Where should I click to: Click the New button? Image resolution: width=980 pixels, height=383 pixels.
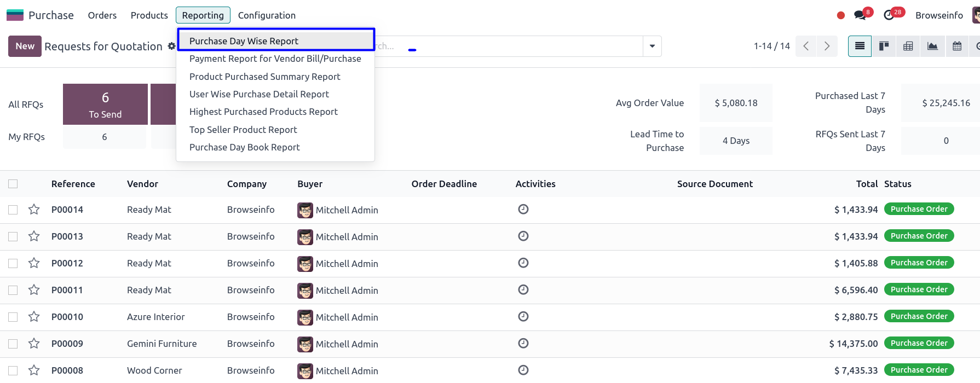pos(25,47)
